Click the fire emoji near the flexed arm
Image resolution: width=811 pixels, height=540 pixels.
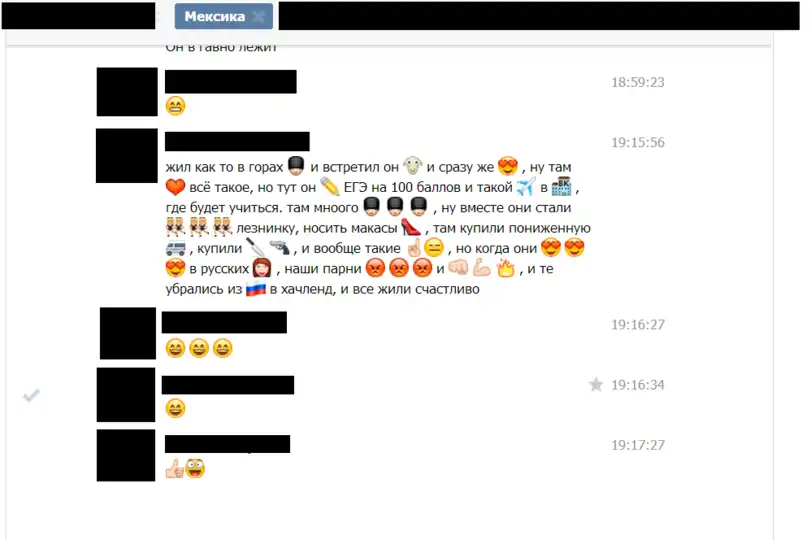pos(505,268)
